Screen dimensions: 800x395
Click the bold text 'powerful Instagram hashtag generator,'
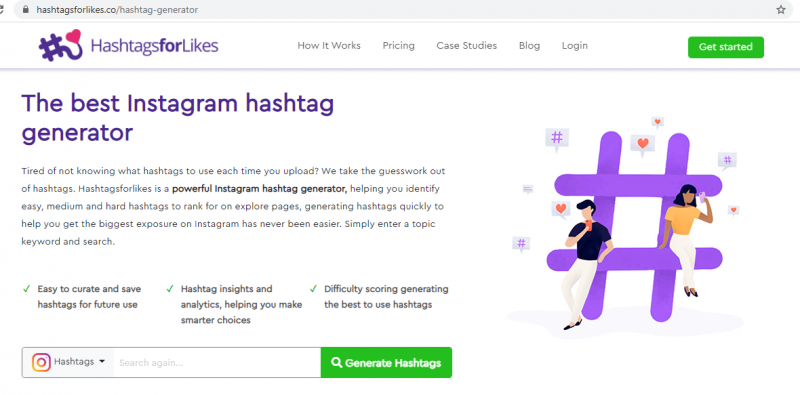[x=260, y=189]
